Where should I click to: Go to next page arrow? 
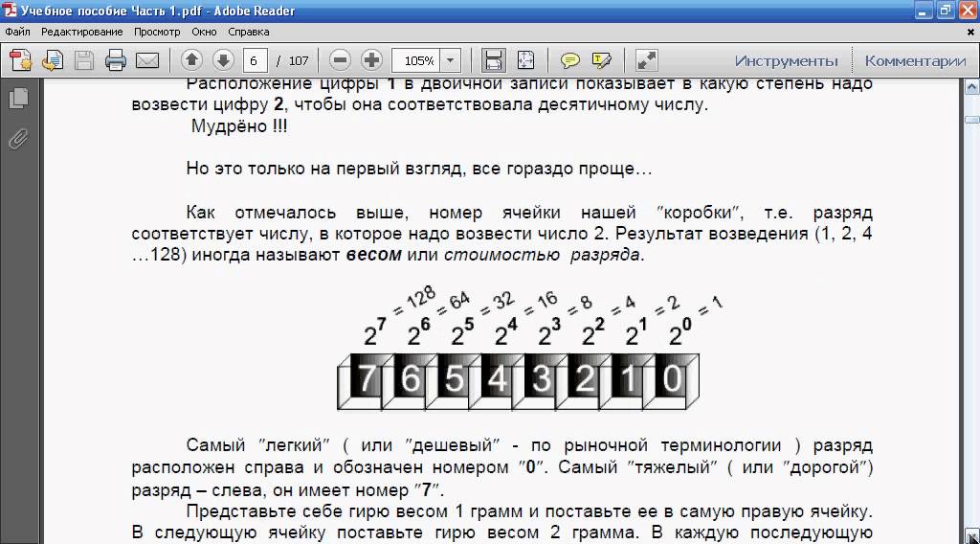click(222, 60)
